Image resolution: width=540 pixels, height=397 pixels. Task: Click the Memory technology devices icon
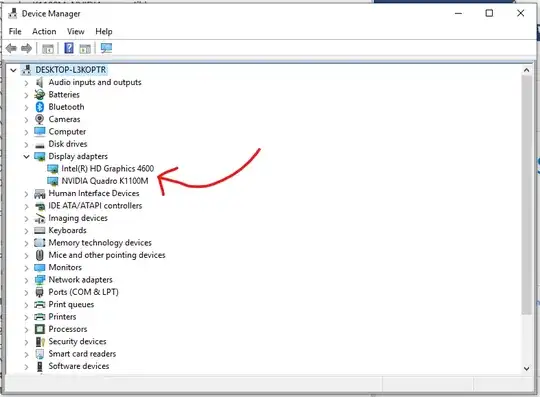click(x=40, y=243)
